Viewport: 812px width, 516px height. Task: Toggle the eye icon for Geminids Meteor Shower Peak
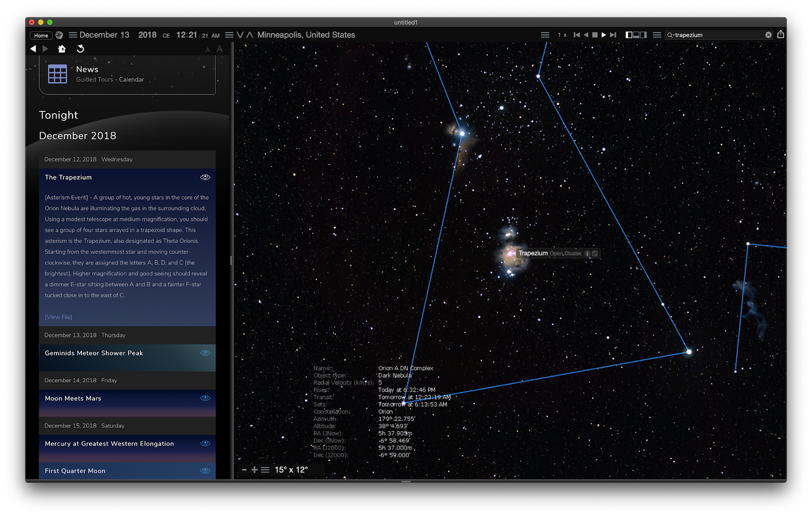(x=205, y=353)
